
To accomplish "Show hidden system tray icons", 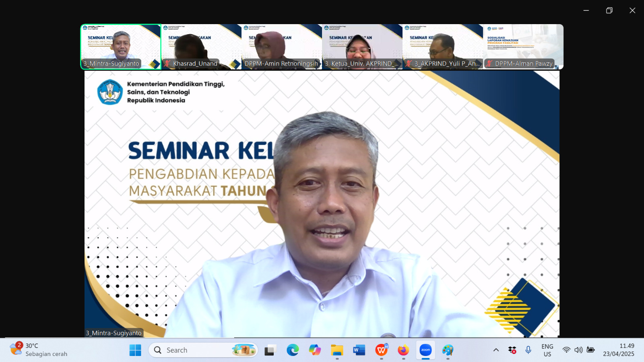I will pos(496,350).
